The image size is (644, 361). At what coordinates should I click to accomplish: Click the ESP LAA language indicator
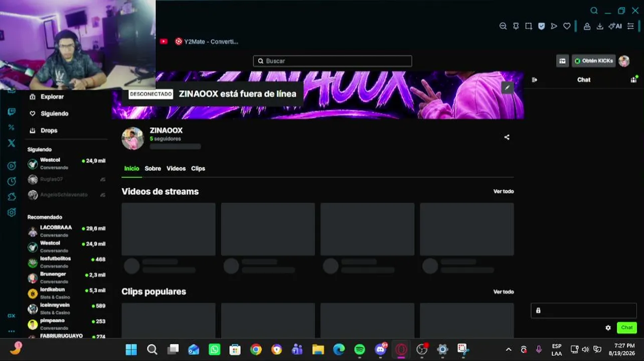[557, 349]
